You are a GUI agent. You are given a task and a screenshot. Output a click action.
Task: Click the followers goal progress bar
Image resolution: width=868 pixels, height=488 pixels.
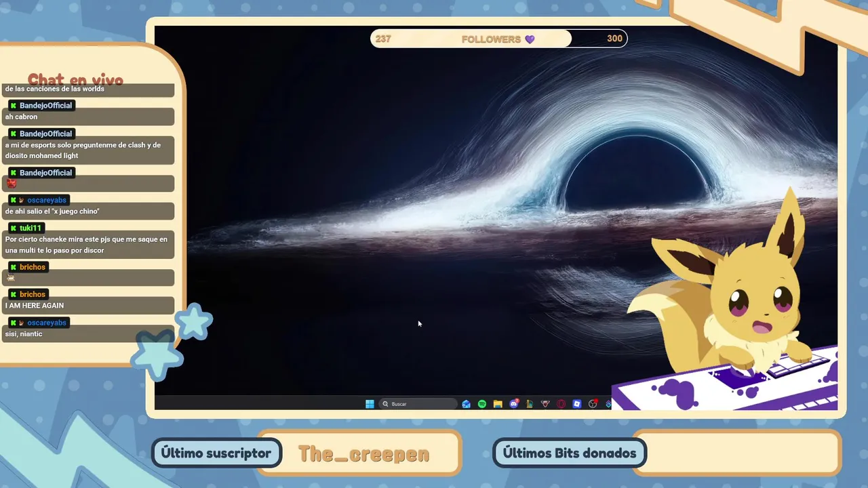point(498,39)
